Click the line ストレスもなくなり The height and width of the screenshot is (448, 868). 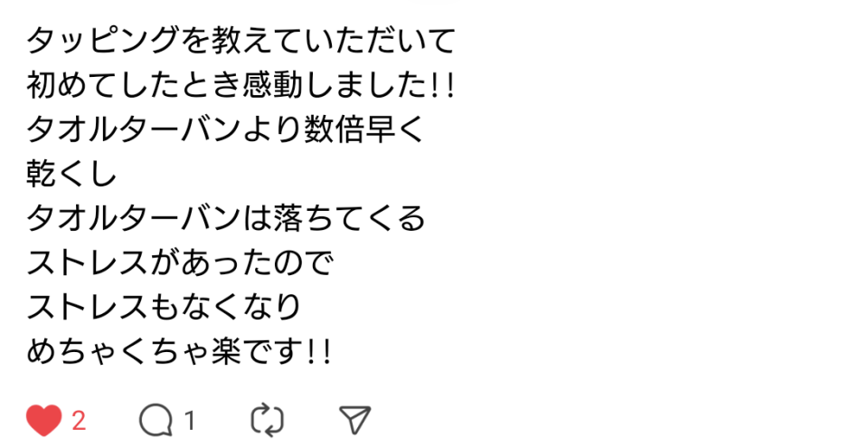pyautogui.click(x=164, y=307)
